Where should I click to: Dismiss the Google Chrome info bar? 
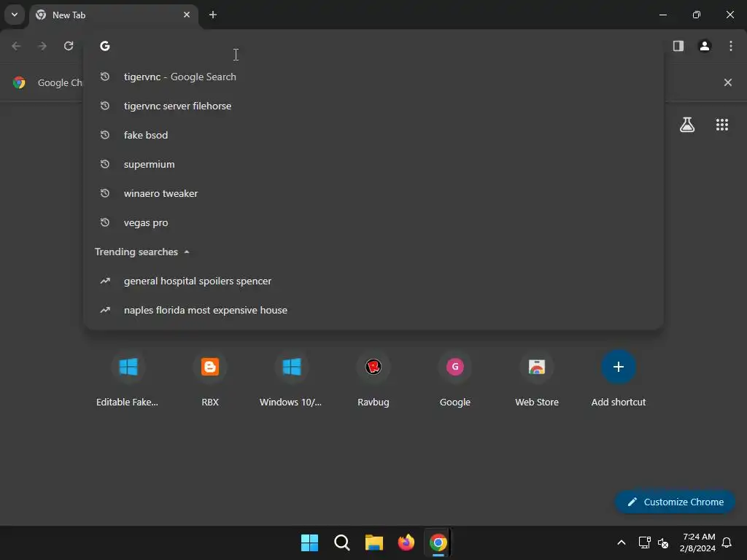(728, 82)
